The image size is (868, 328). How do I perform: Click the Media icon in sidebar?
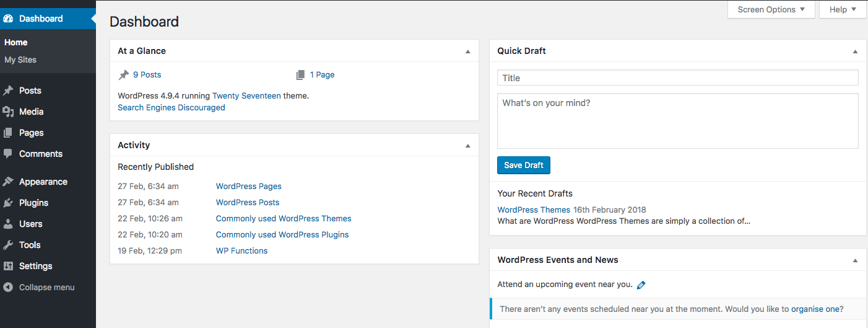[x=8, y=112]
